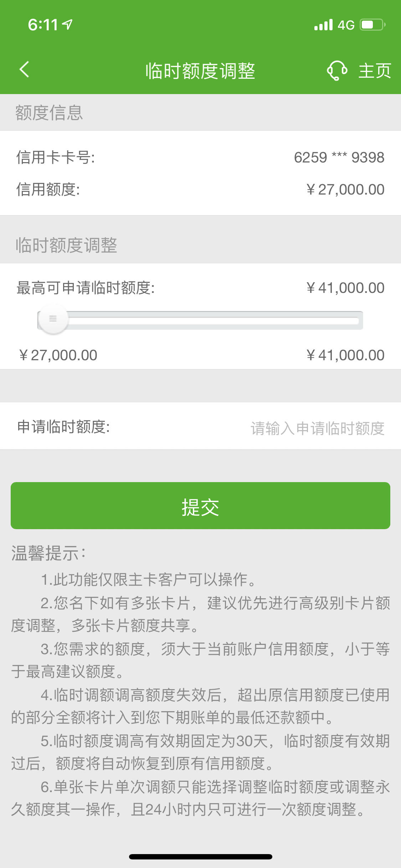This screenshot has height=868, width=401.
Task: Tap the 4G network indicator
Action: 346,25
